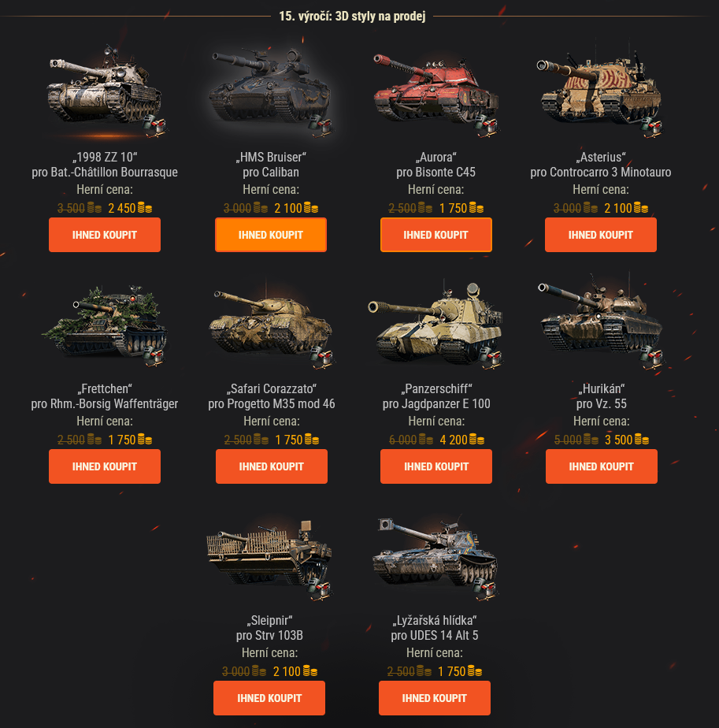Click the toolkit icon on Vz. 55 tank
719x728 pixels.
[x=652, y=358]
